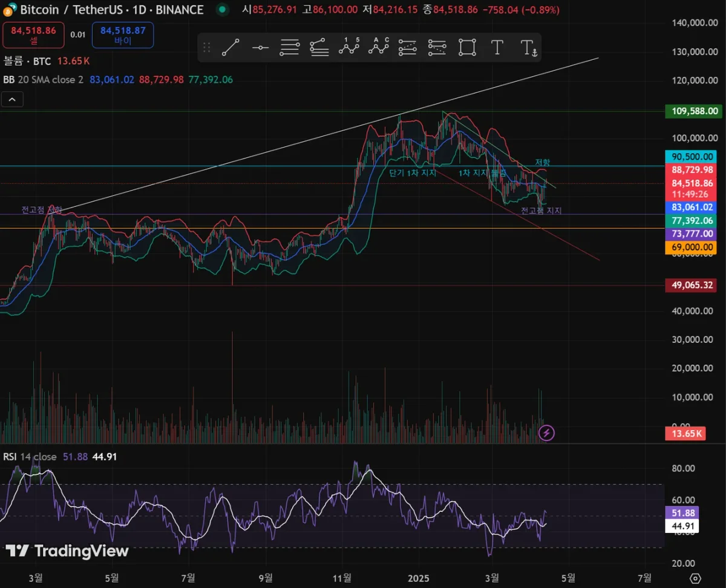Select the Rectangle drawing tool

click(467, 48)
